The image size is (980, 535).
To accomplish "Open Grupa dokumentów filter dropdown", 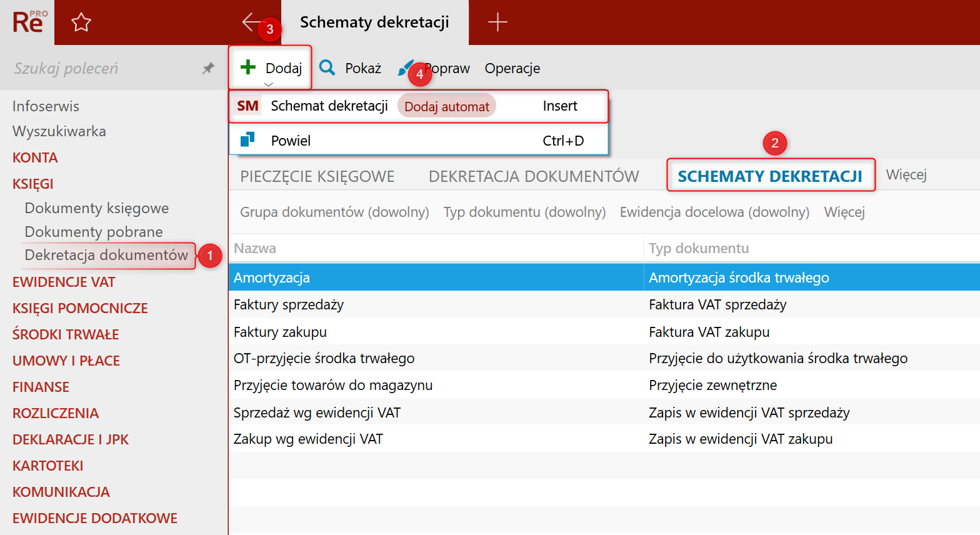I will [334, 212].
